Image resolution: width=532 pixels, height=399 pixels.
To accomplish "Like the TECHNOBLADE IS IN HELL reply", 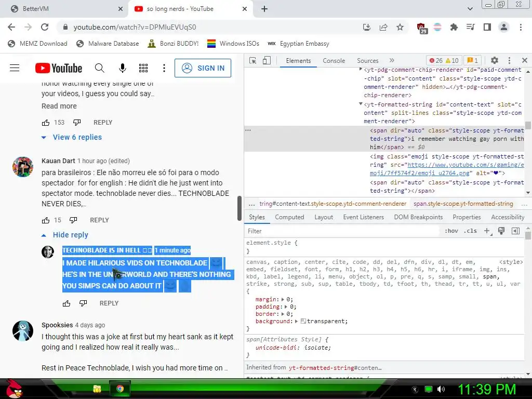I will (x=66, y=303).
